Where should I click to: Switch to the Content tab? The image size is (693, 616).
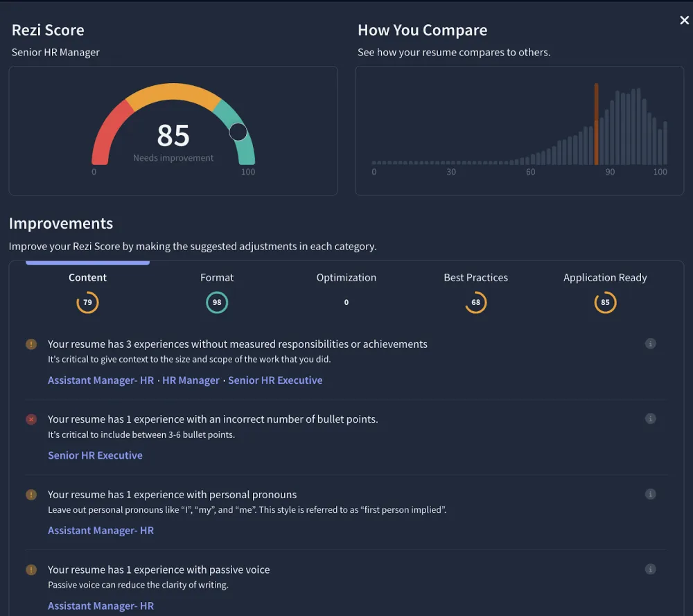coord(87,277)
